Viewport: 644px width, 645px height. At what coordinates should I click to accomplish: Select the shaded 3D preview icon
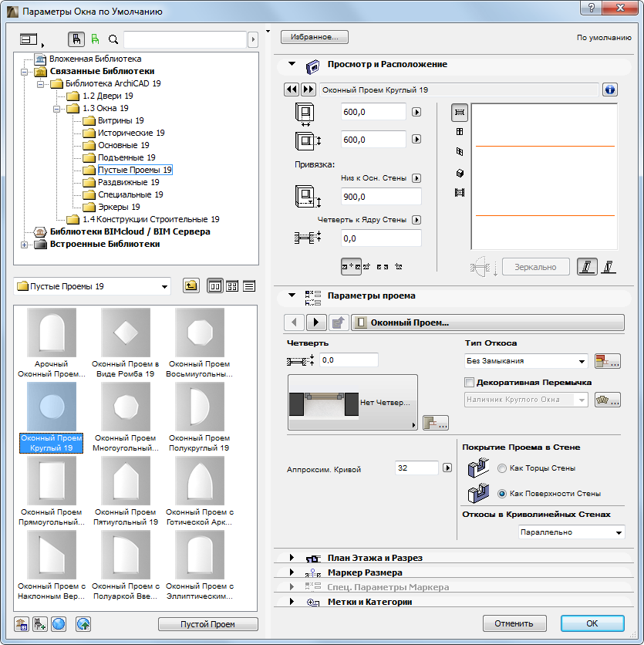click(x=460, y=173)
